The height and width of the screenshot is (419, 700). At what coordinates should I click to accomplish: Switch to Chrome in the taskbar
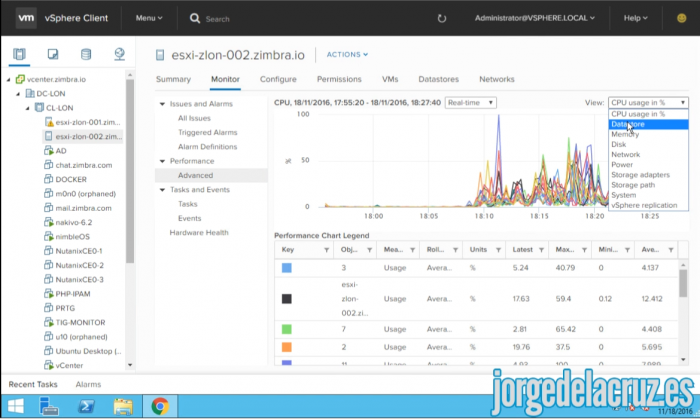pyautogui.click(x=160, y=406)
